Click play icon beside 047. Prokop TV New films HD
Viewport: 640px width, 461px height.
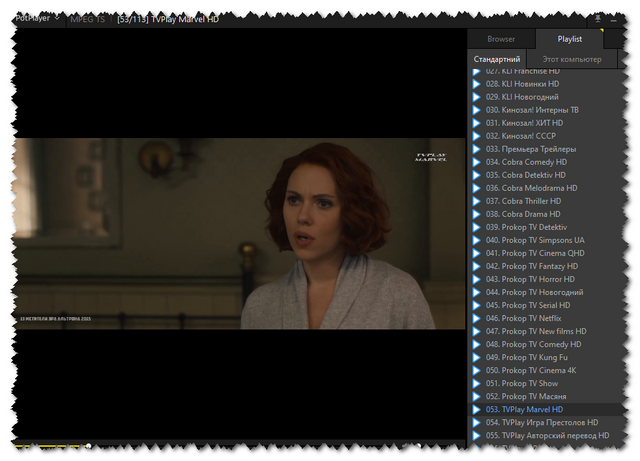(476, 332)
